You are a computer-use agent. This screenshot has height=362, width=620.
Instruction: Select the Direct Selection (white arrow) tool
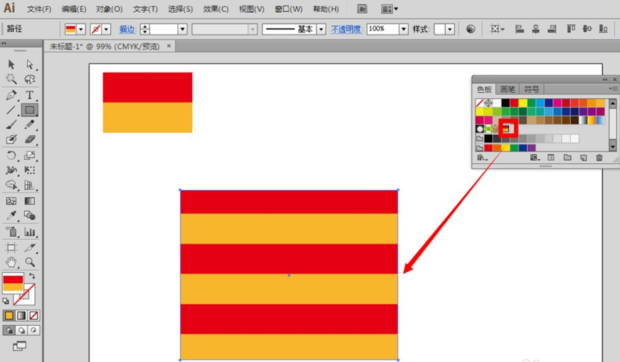pos(30,64)
